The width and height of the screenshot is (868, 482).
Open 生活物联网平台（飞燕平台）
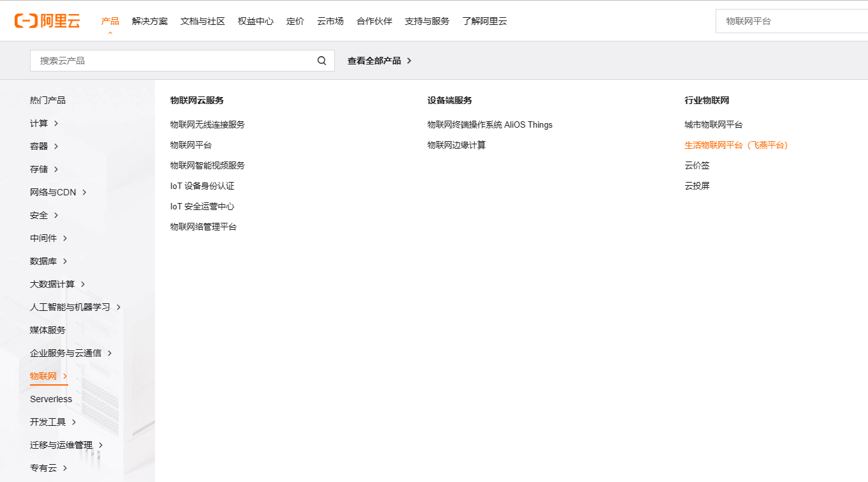[x=738, y=145]
